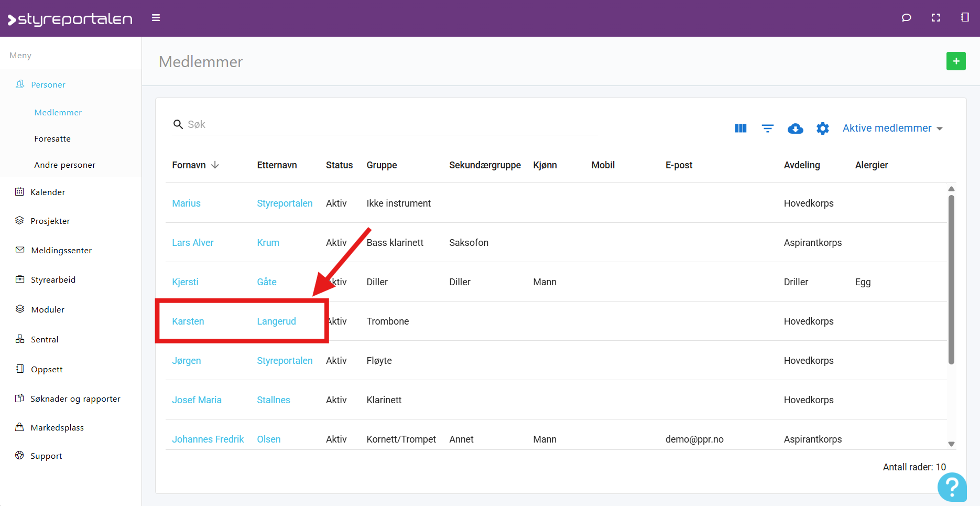980x506 pixels.
Task: Open Meldingssenter from the sidebar
Action: pyautogui.click(x=61, y=251)
